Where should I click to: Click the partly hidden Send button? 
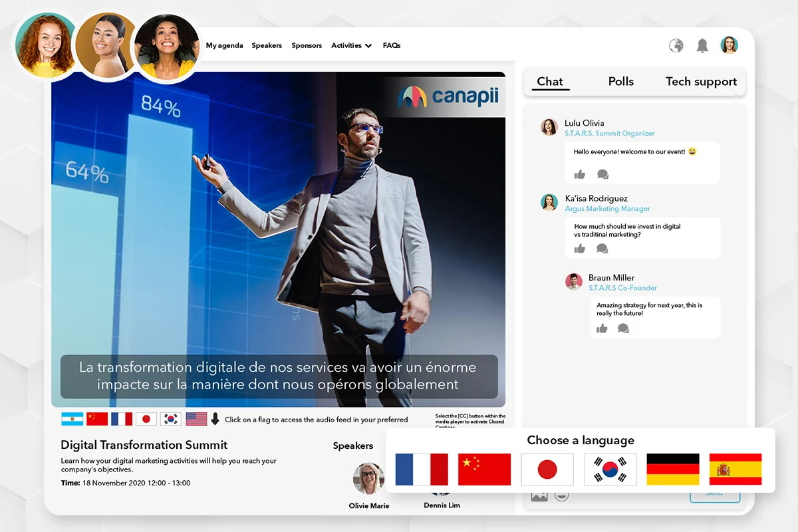point(714,494)
